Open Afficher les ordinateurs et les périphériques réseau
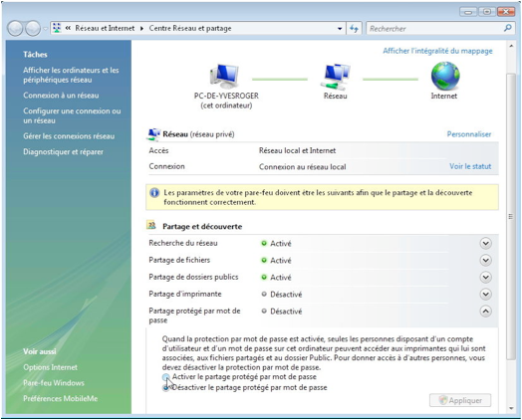Viewport: 522px width, 420px height. [x=71, y=75]
